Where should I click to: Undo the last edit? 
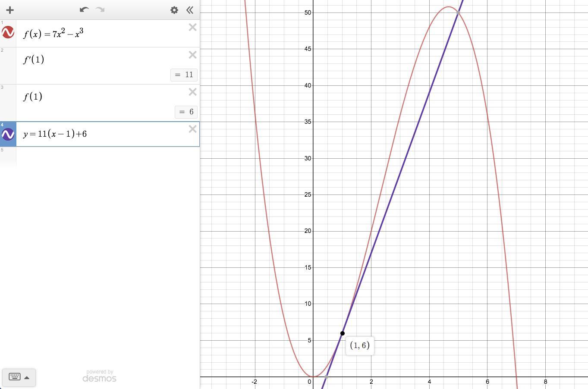tap(84, 9)
